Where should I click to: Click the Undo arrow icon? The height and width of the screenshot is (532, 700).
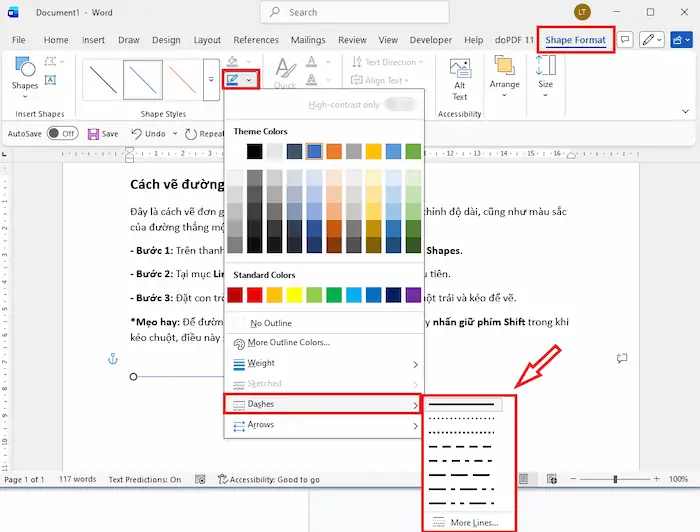[134, 133]
